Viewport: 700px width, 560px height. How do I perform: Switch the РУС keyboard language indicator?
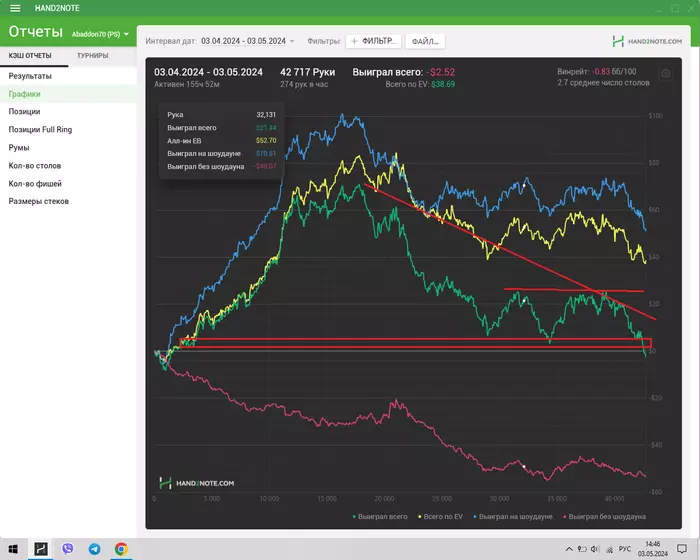click(x=625, y=549)
